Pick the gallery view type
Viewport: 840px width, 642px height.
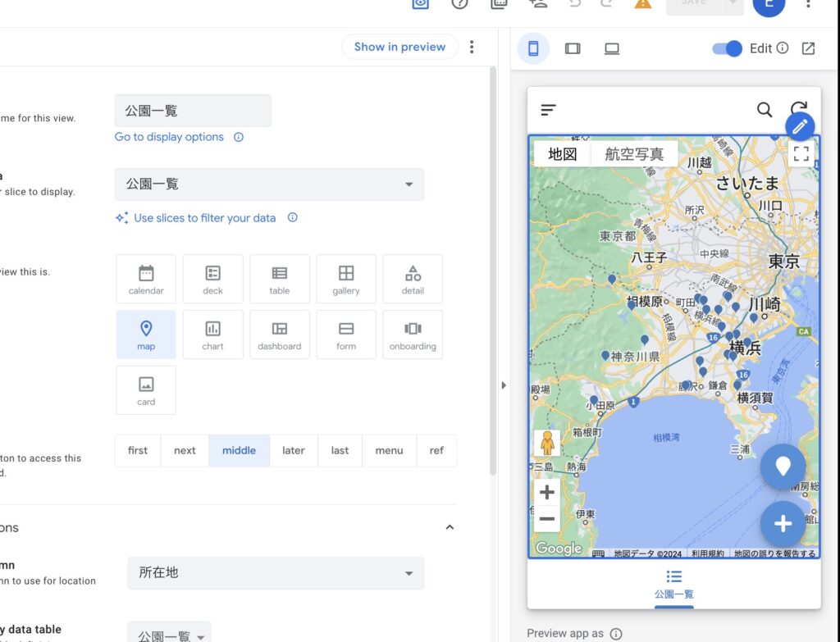click(346, 279)
